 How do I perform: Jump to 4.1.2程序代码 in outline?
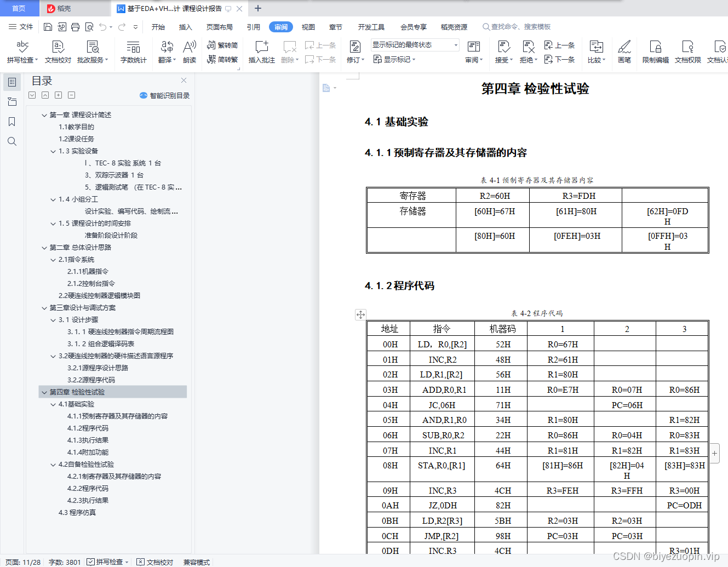88,428
